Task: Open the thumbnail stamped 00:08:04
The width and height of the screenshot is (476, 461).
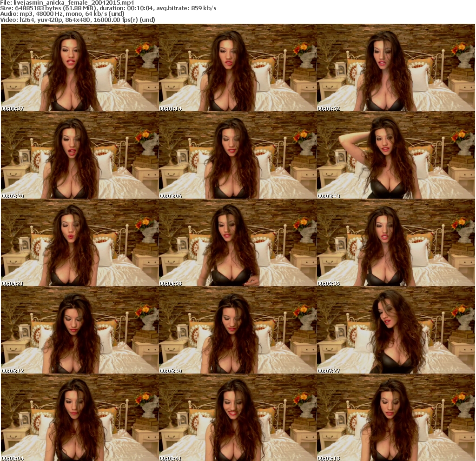Action: (x=80, y=418)
